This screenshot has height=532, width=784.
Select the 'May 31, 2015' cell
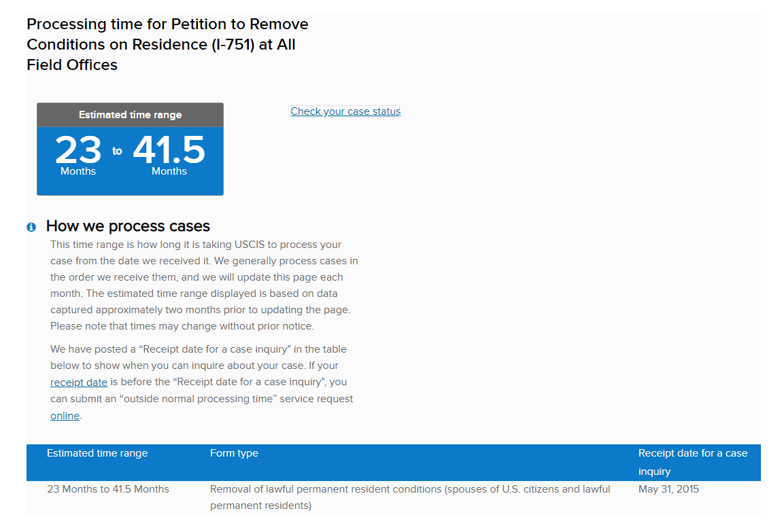[668, 489]
